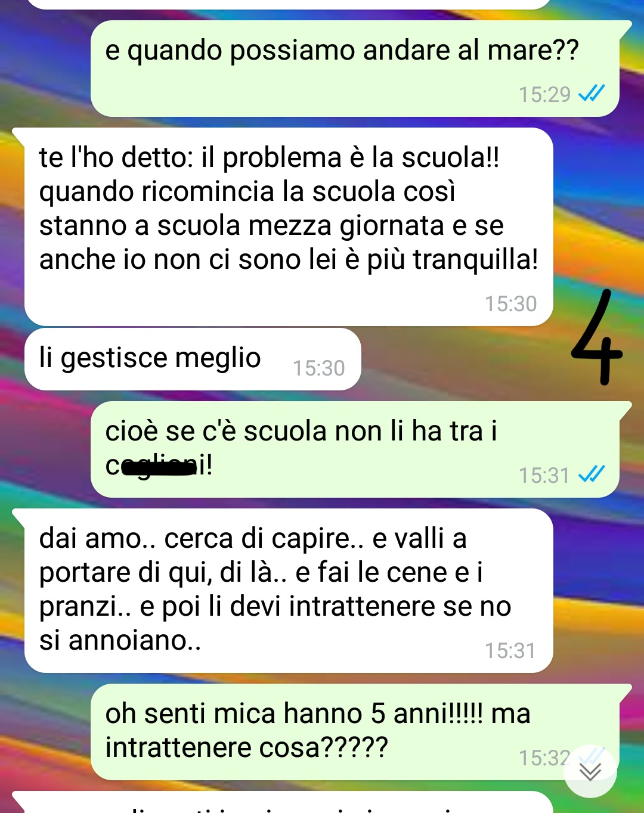Viewport: 644px width, 813px height.
Task: Select message 'cioè se c'è scuola non li ha'
Action: click(x=355, y=449)
